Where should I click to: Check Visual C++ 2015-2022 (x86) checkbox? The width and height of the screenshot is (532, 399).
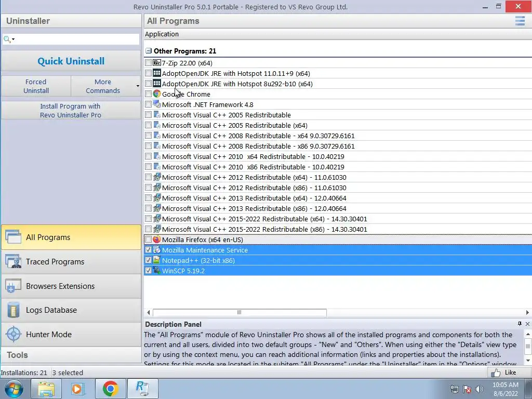(x=148, y=229)
